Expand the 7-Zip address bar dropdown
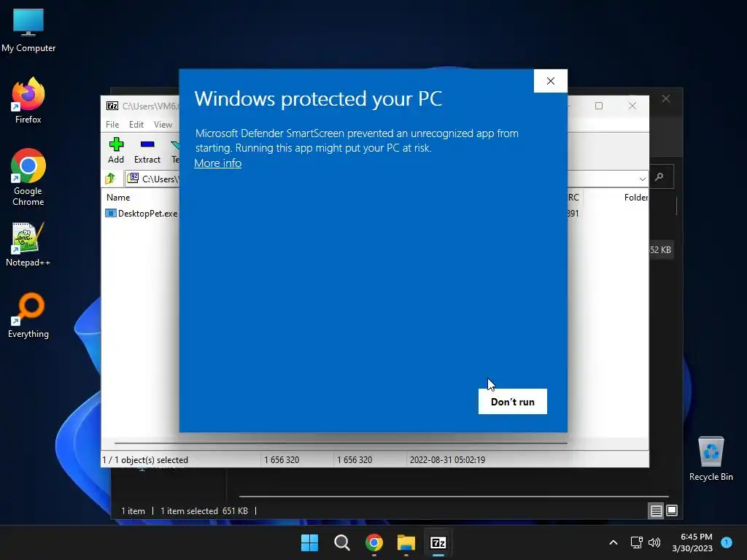The image size is (747, 560). [x=642, y=179]
